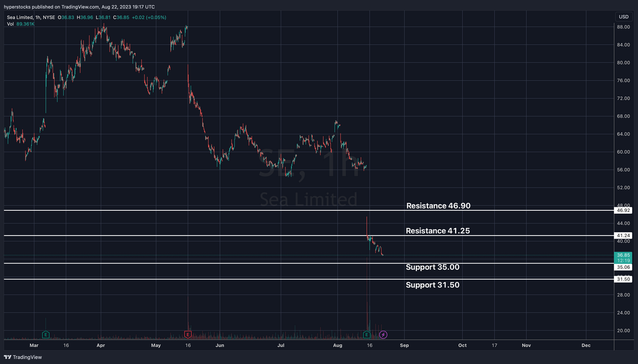
Task: Click the 17 date label after Oct
Action: [494, 345]
